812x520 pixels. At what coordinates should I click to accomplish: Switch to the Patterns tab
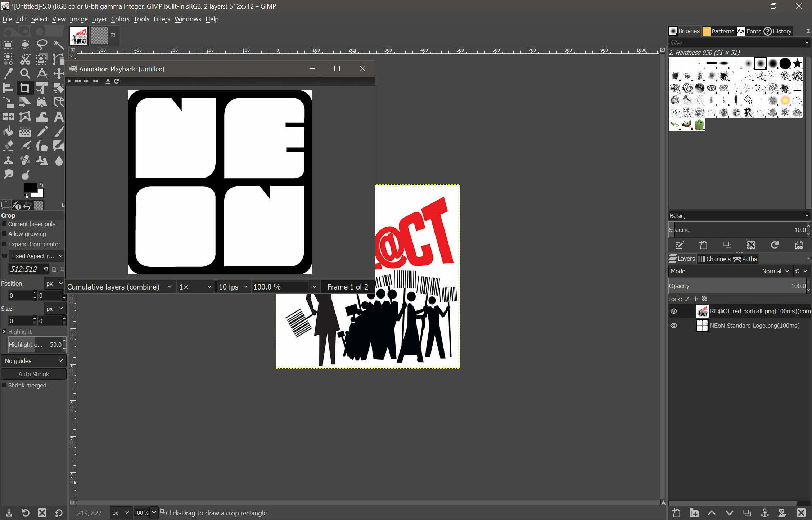[718, 31]
